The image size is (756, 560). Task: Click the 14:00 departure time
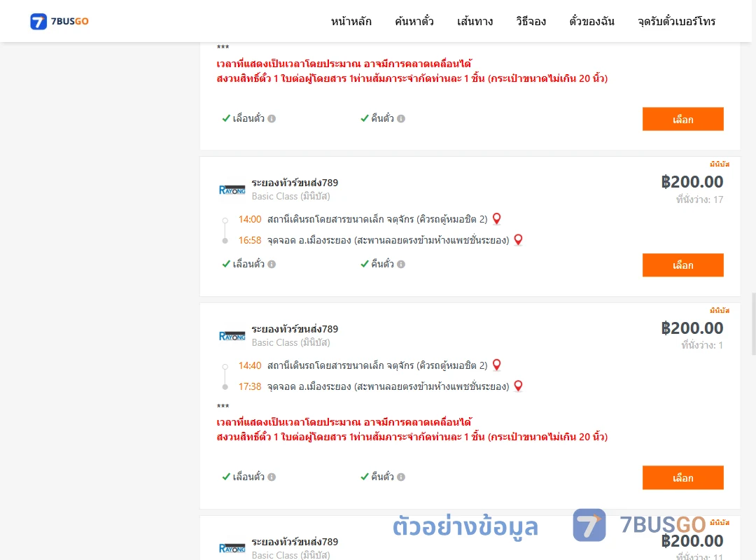coord(250,220)
